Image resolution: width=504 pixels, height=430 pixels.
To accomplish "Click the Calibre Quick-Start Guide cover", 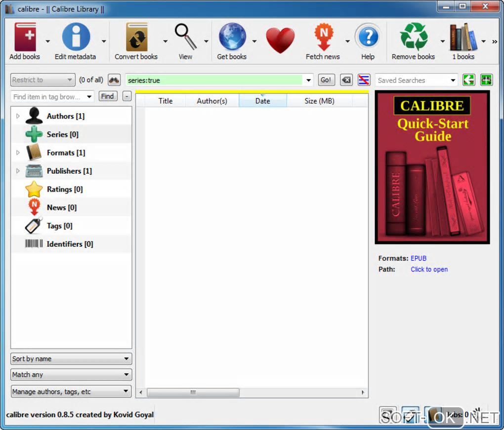I will click(x=432, y=167).
